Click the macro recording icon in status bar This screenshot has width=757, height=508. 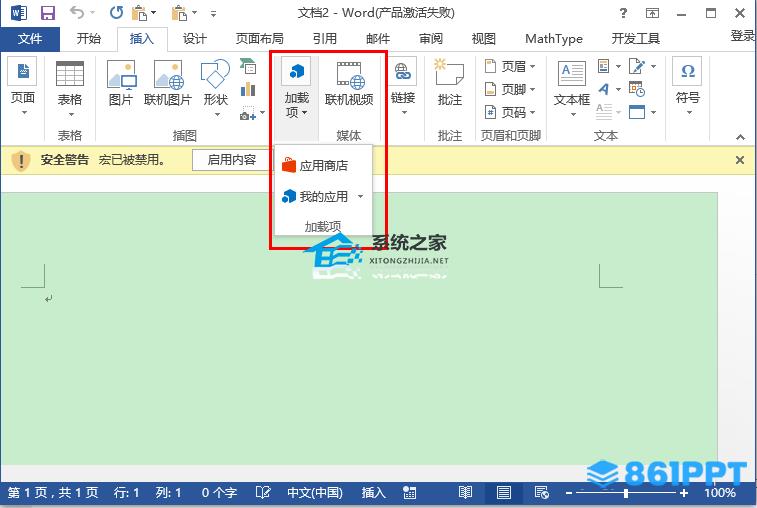(409, 493)
